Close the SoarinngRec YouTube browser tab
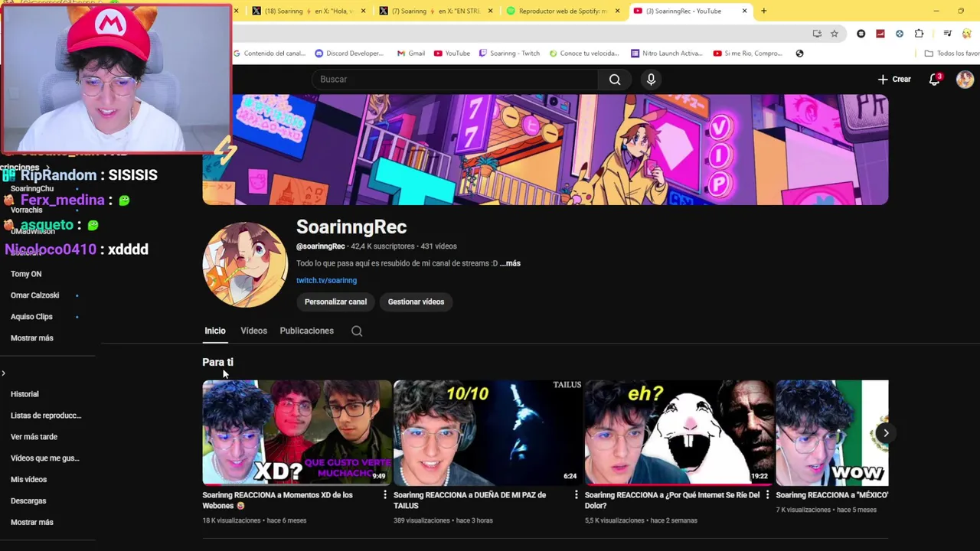 744,11
